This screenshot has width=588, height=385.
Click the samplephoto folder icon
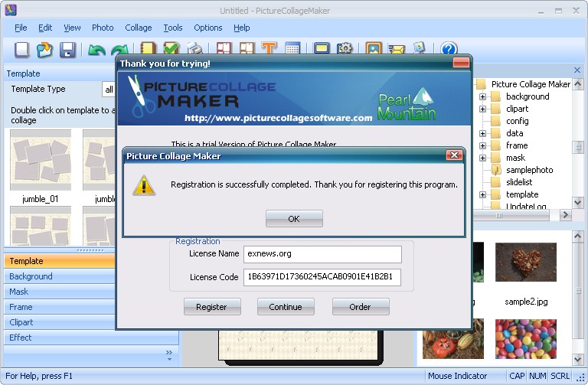coord(496,170)
